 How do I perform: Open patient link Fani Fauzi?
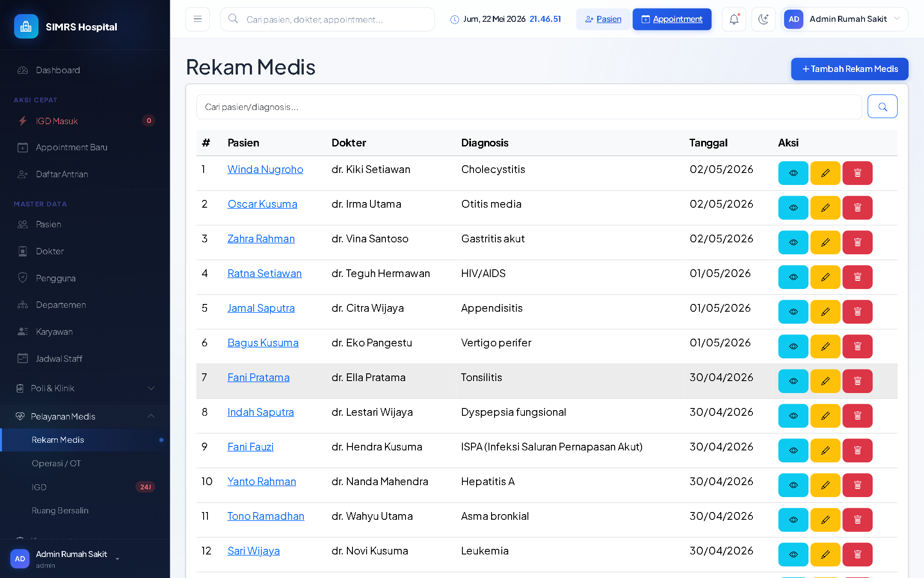tap(250, 447)
